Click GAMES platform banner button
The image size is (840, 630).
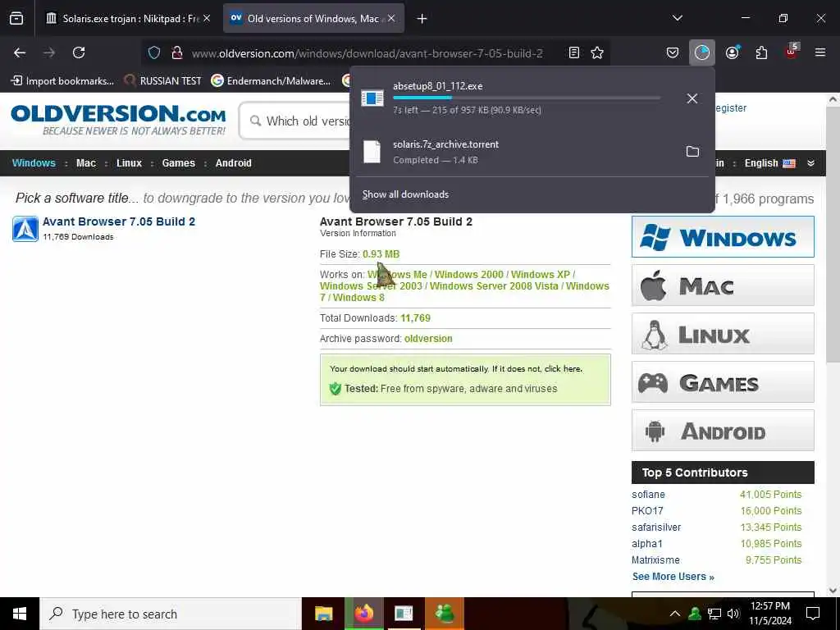[723, 382]
